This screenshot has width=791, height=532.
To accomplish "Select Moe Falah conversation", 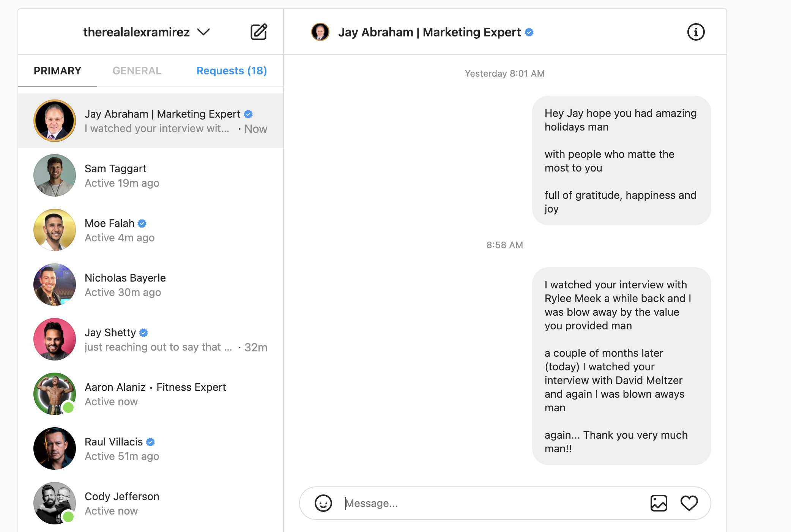I will click(151, 230).
